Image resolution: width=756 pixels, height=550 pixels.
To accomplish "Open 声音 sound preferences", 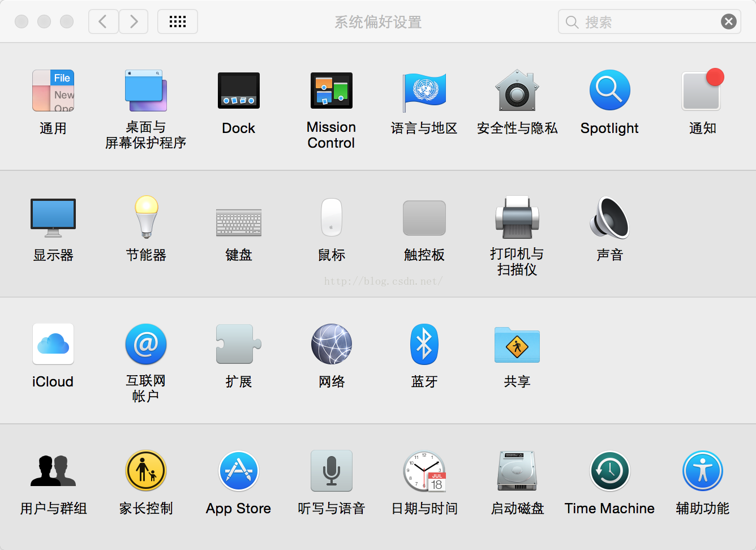I will pyautogui.click(x=610, y=217).
